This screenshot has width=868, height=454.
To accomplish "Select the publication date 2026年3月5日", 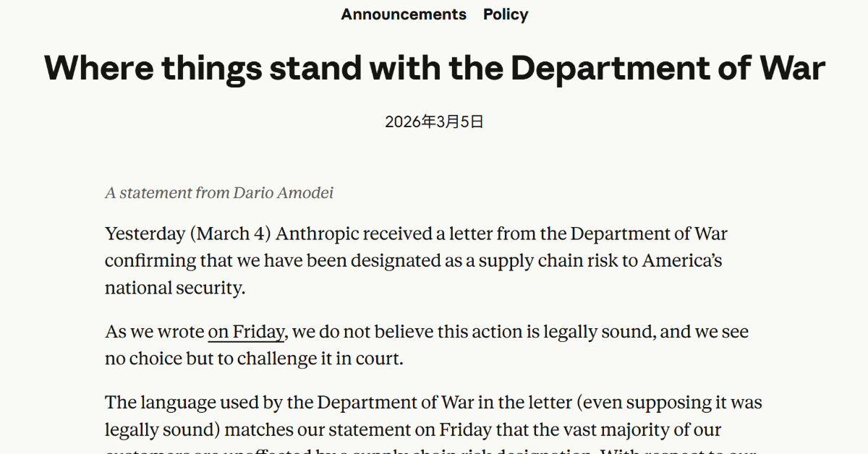I will pos(434,121).
